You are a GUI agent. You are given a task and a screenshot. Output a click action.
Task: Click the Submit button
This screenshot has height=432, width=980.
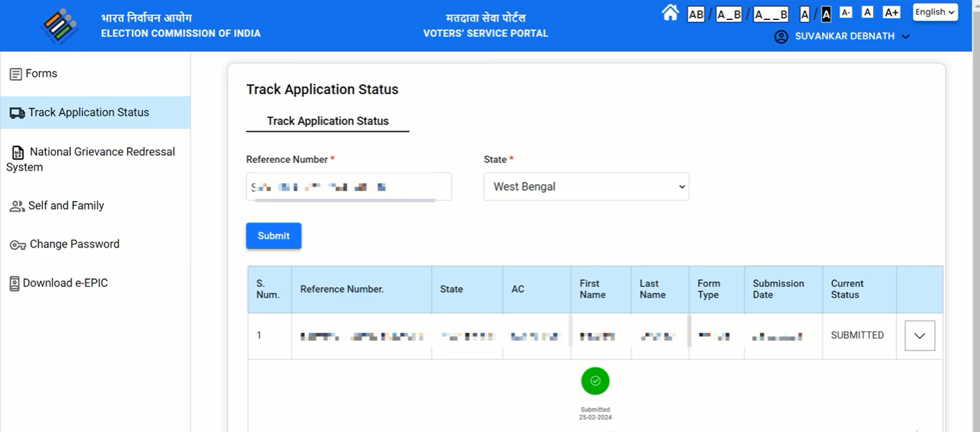273,235
